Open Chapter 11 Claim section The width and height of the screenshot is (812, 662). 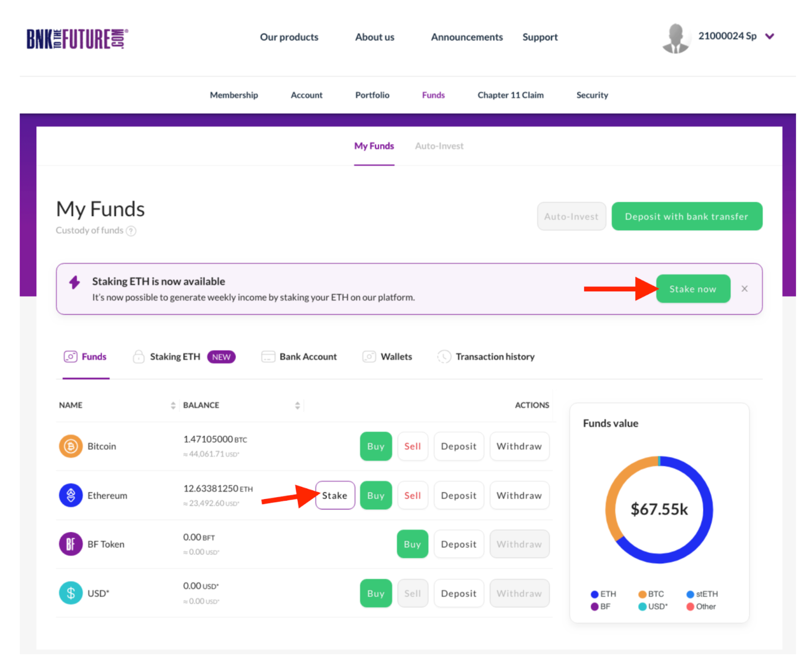pyautogui.click(x=510, y=95)
